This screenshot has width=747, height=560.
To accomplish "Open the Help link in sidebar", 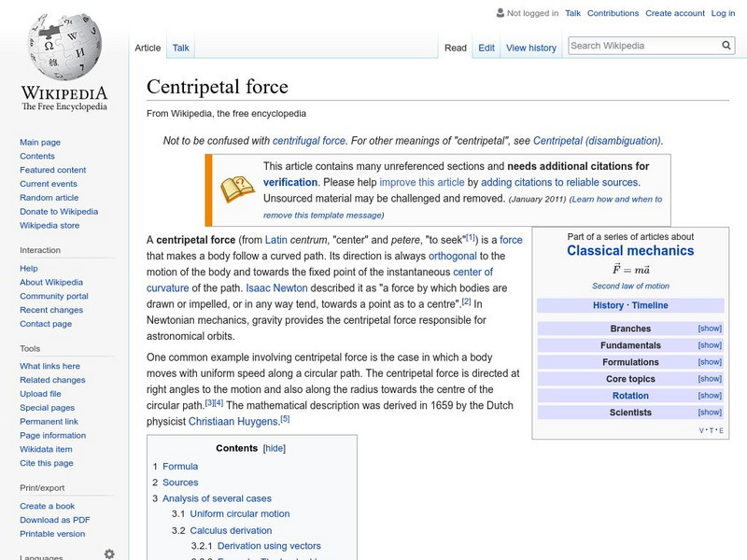I will click(x=29, y=269).
